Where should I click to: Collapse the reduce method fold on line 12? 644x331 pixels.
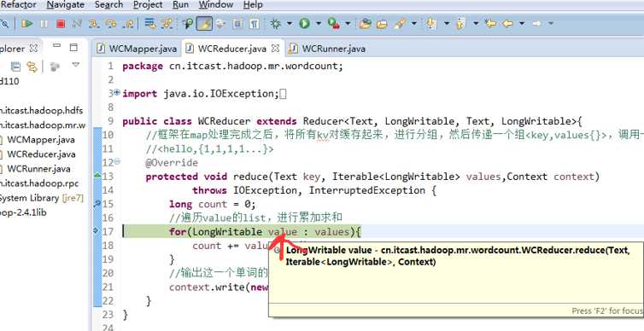[117, 162]
